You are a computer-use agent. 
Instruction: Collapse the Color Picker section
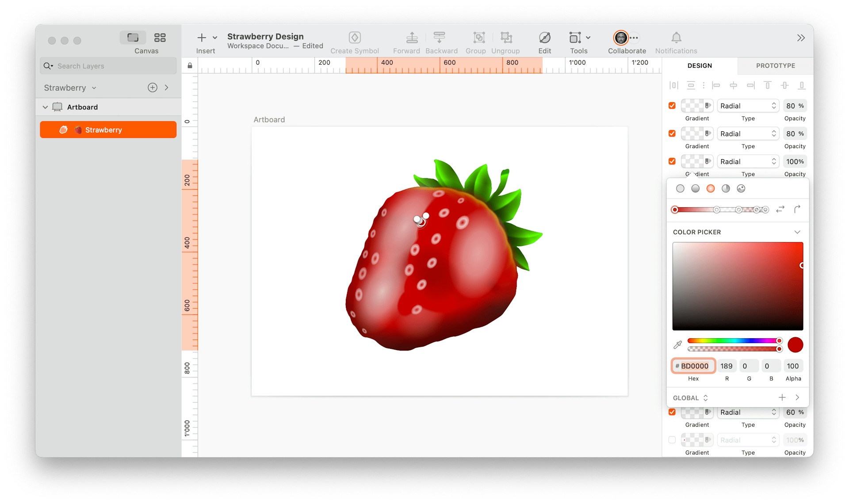797,232
